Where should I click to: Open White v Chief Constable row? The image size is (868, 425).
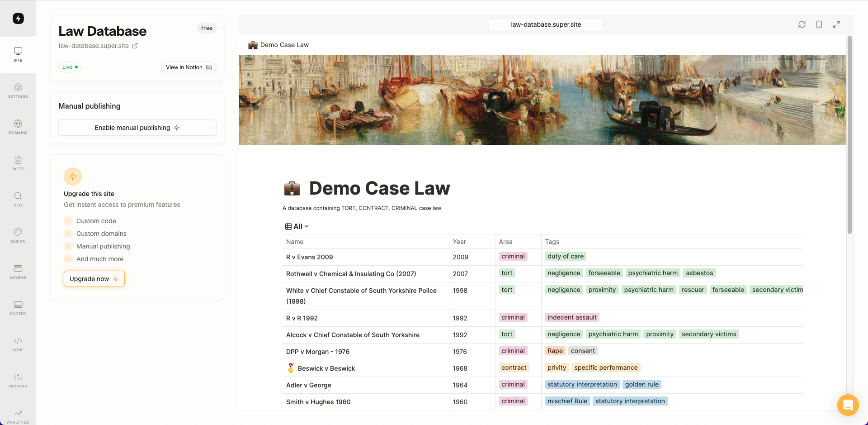pos(361,296)
